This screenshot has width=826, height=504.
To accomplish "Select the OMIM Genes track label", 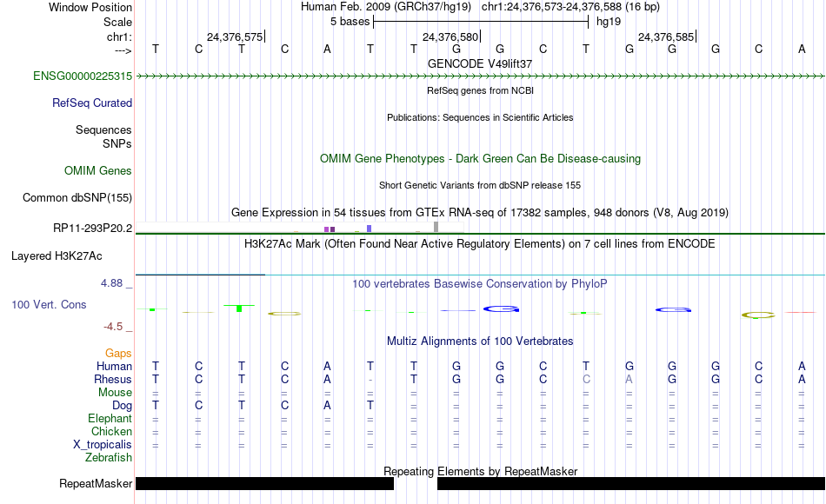I will tap(98, 170).
